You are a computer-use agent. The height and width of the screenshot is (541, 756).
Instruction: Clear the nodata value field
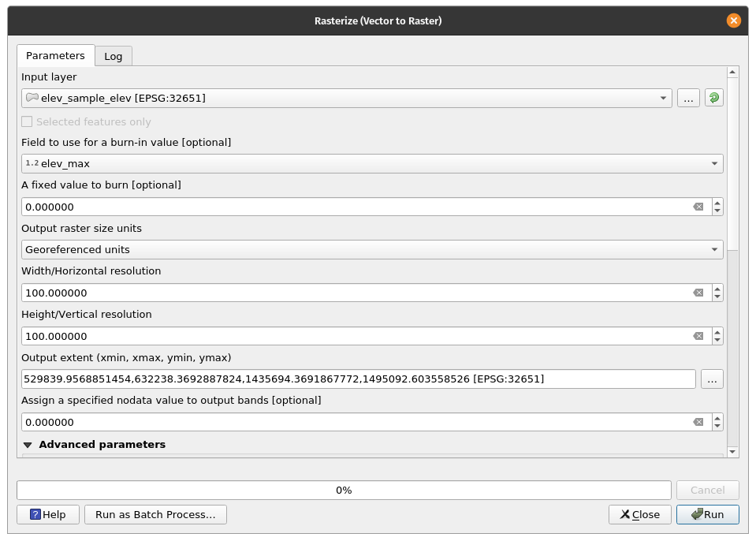point(698,422)
